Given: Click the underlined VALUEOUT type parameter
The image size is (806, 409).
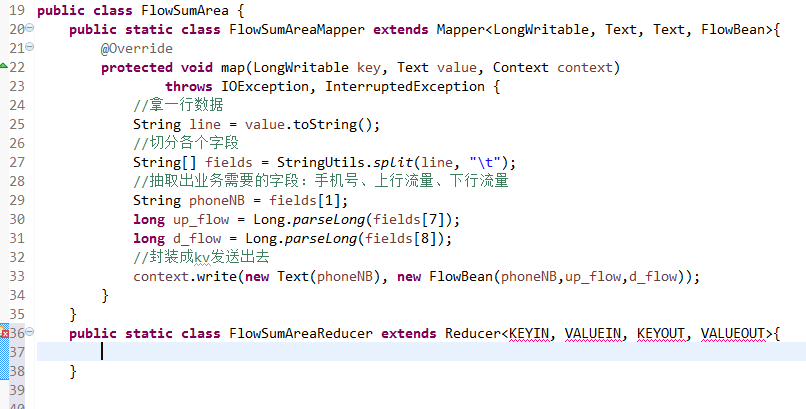Looking at the screenshot, I should tap(733, 333).
